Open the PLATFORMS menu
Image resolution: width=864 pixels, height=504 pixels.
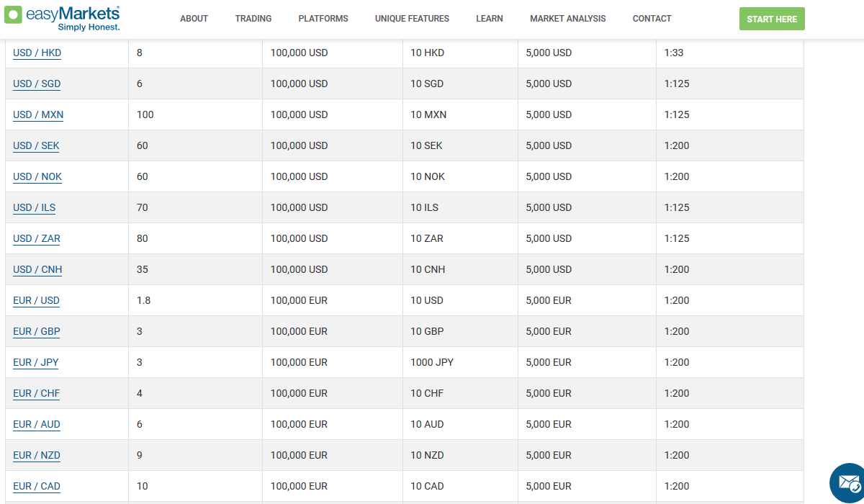pos(323,19)
